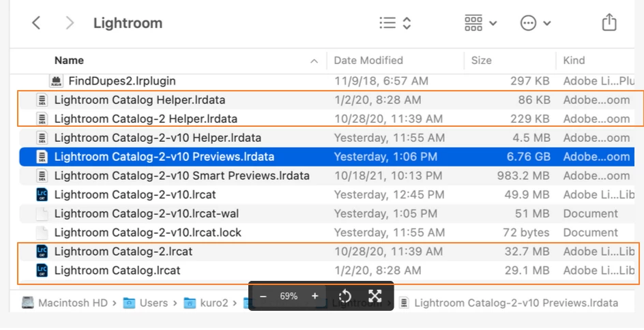Click the 49.9 MB size cell

coord(527,194)
